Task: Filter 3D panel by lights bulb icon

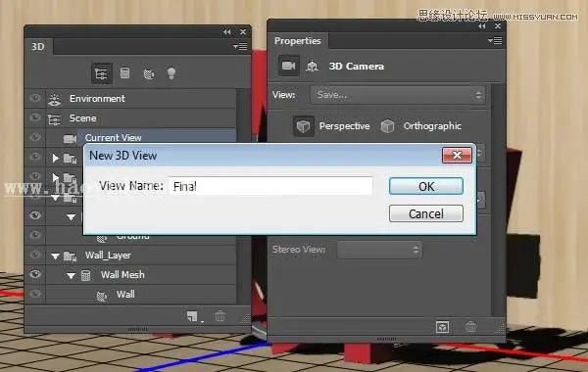Action: (171, 73)
